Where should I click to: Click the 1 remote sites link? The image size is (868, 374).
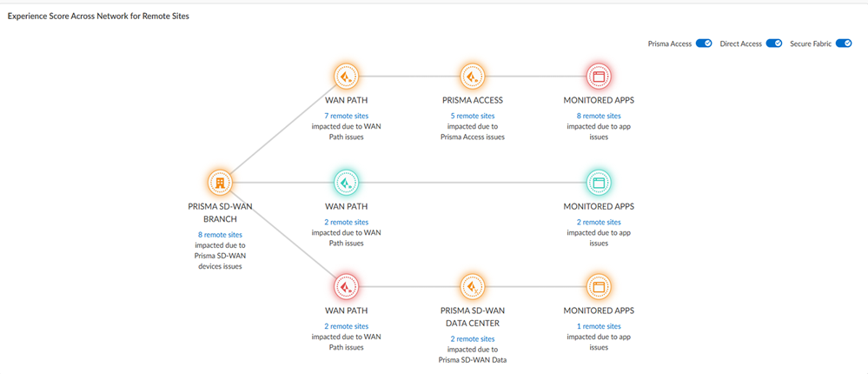click(x=600, y=326)
